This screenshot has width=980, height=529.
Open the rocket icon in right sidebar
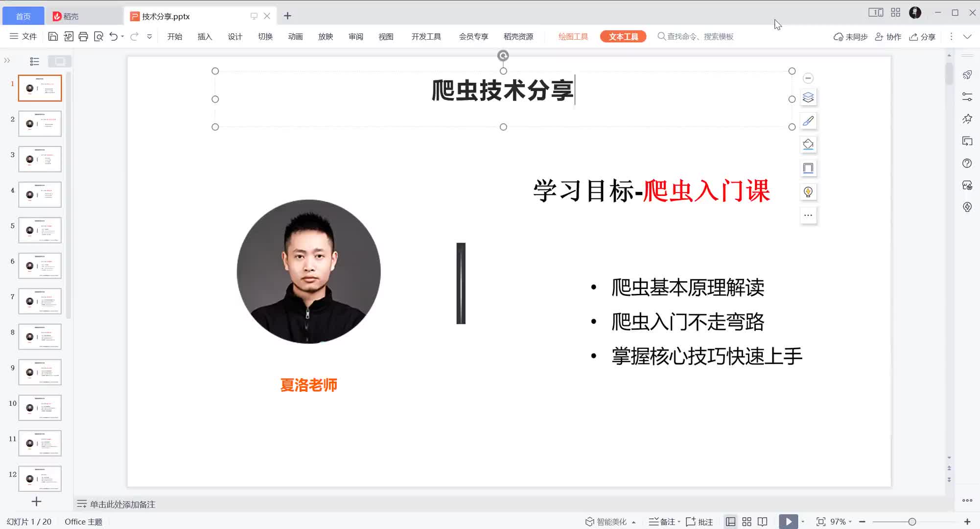[x=967, y=75]
